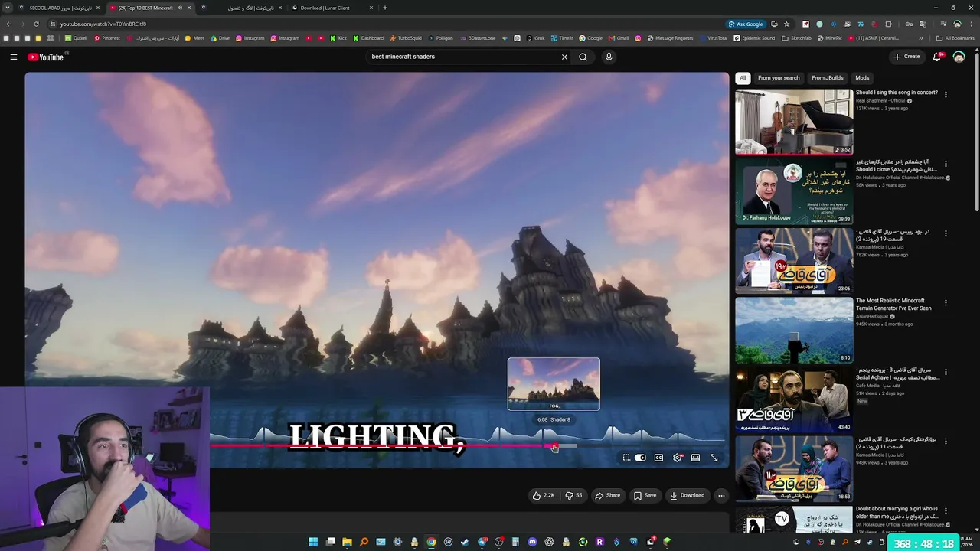Submit search with the magnifier button
980x551 pixels.
[x=583, y=57]
